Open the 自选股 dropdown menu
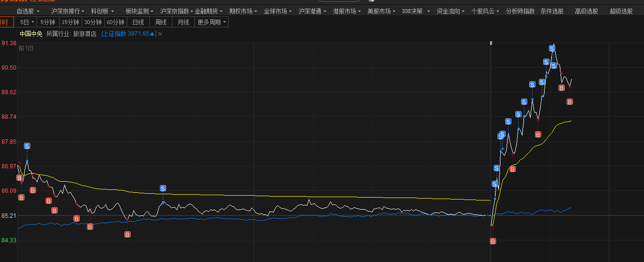 [x=28, y=11]
